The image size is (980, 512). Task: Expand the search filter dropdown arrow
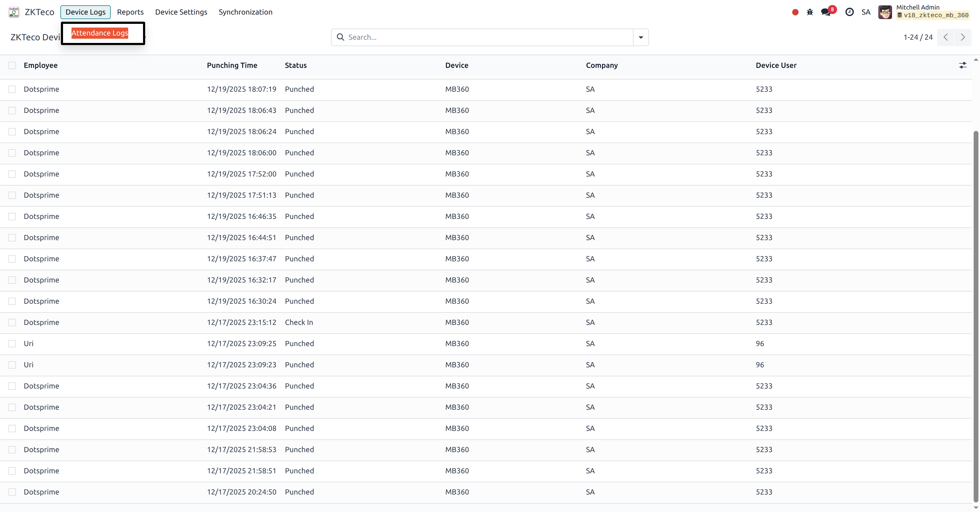pyautogui.click(x=641, y=37)
